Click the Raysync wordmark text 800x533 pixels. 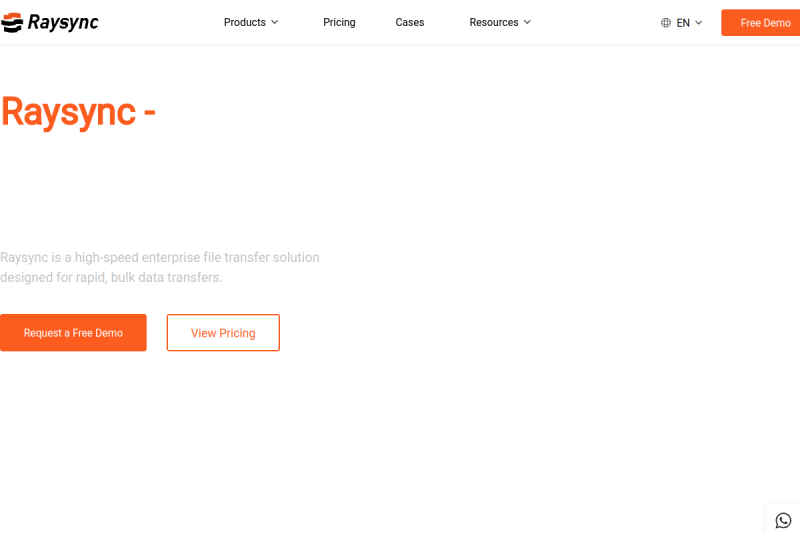[x=63, y=22]
